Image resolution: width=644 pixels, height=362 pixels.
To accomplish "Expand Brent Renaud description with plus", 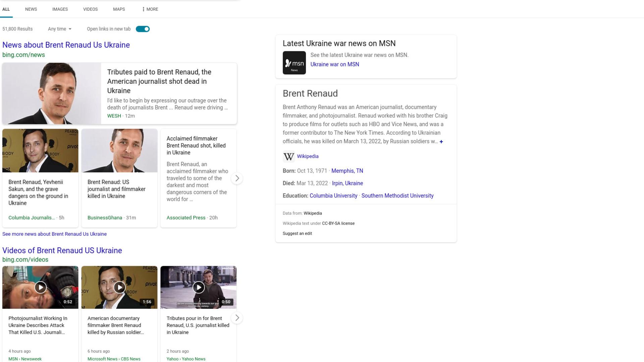I will 441,142.
